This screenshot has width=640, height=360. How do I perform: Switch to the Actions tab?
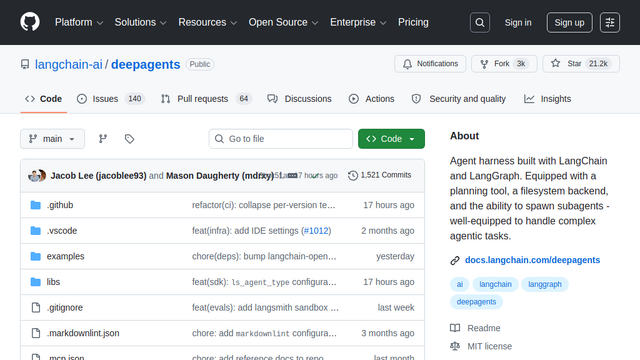click(371, 99)
